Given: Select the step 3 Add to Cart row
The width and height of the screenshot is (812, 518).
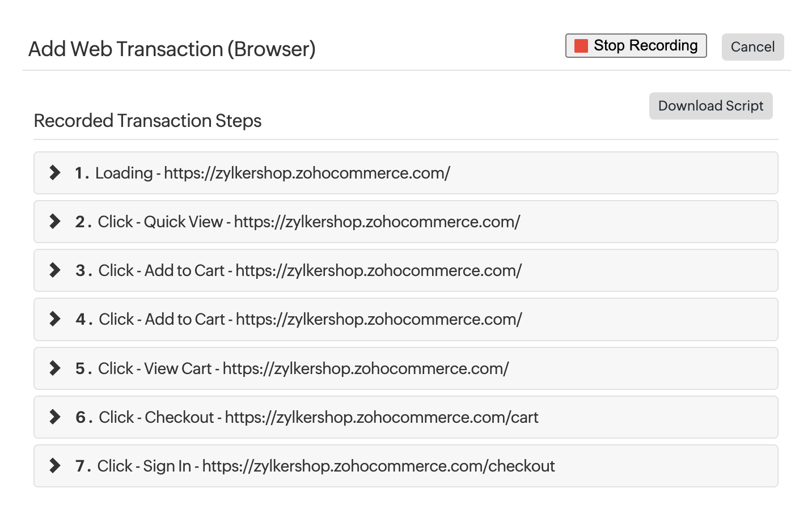Looking at the screenshot, I should [406, 270].
